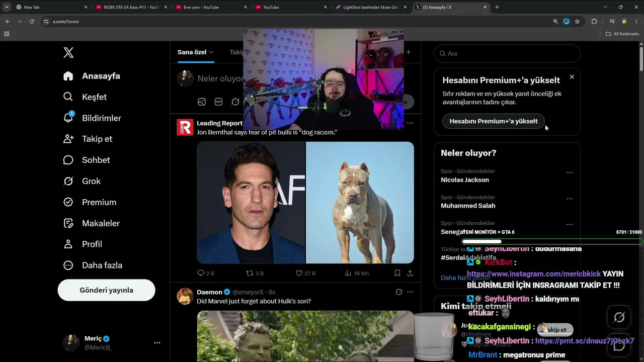Screen dimensions: 644x362
Task: Select the Sana özel timeline tab
Action: 196,52
